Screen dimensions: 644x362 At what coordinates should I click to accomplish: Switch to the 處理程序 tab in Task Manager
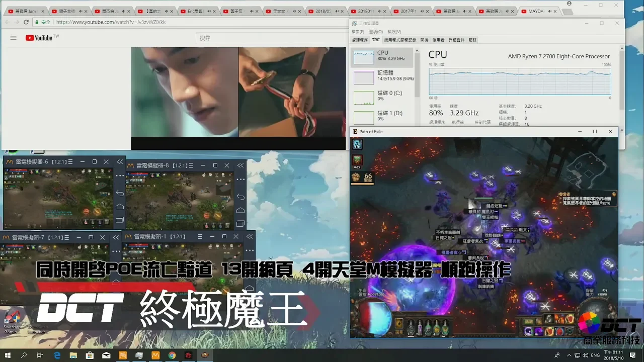tap(360, 40)
